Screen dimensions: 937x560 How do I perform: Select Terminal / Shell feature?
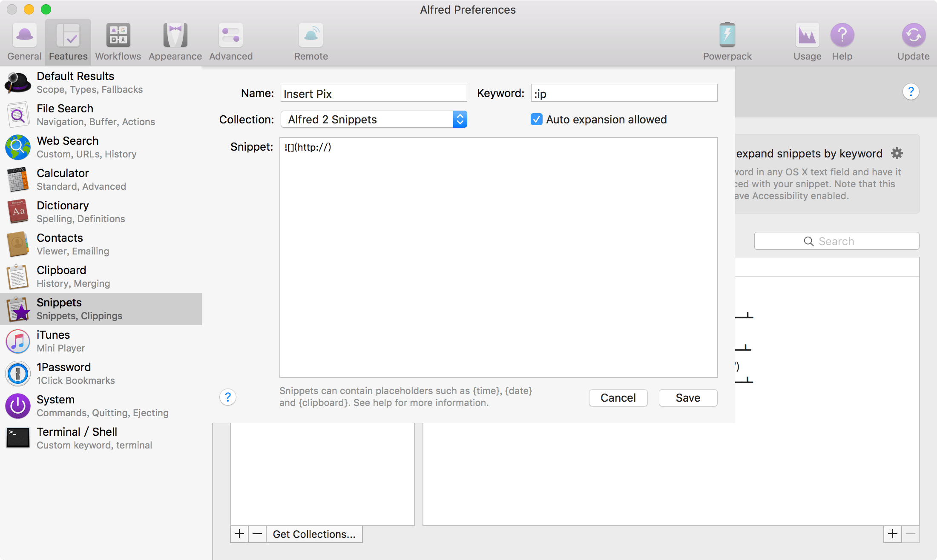pos(101,438)
